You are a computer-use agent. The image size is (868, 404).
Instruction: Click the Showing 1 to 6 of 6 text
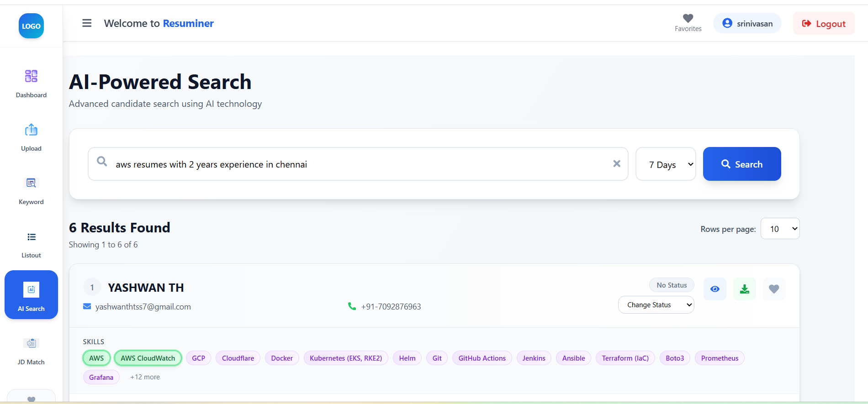[103, 245]
